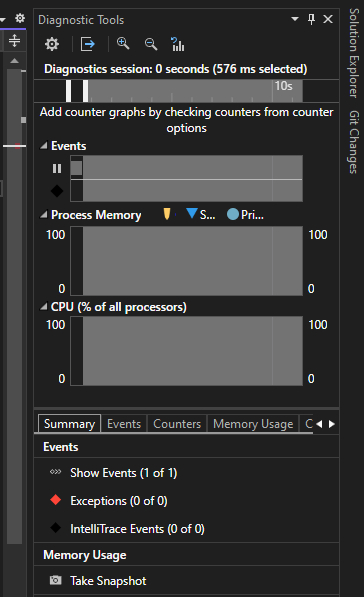
Task: Click Exceptions (0 of 0) link
Action: pyautogui.click(x=119, y=501)
